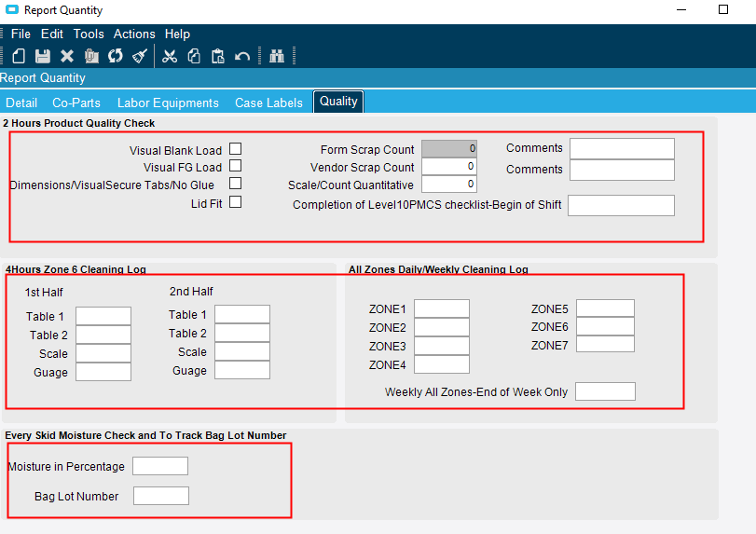
Task: Click the Moisture in Percentage field
Action: click(160, 466)
